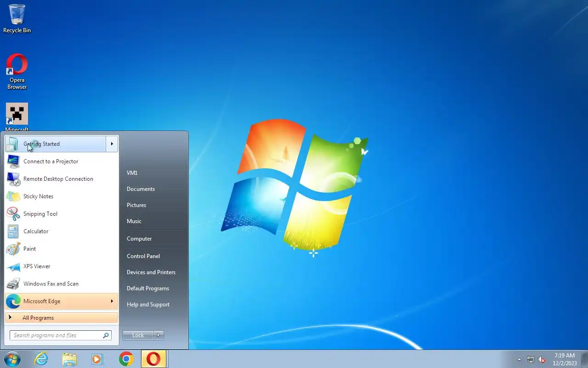Select Connect to a Projector label
The height and width of the screenshot is (368, 588).
[x=51, y=161]
